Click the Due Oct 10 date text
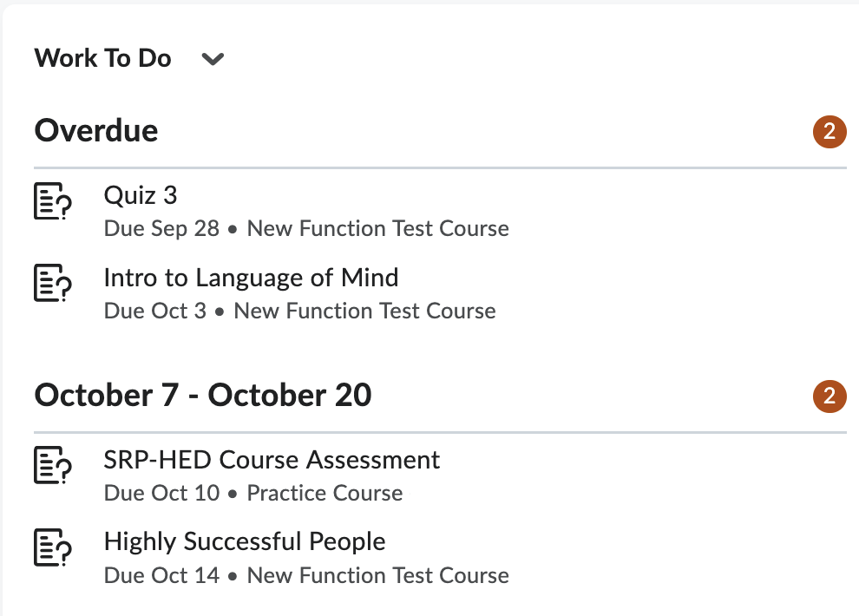Viewport: 859px width, 616px height. pyautogui.click(x=161, y=494)
